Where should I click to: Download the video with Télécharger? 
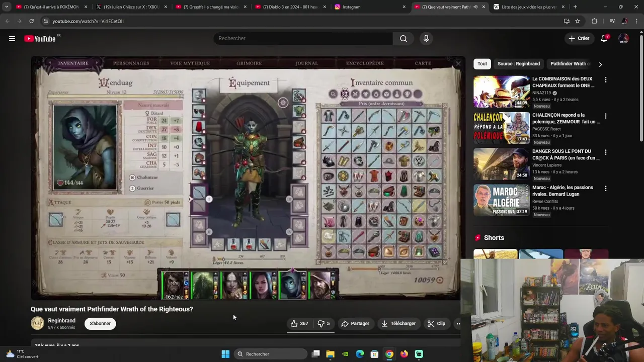398,324
